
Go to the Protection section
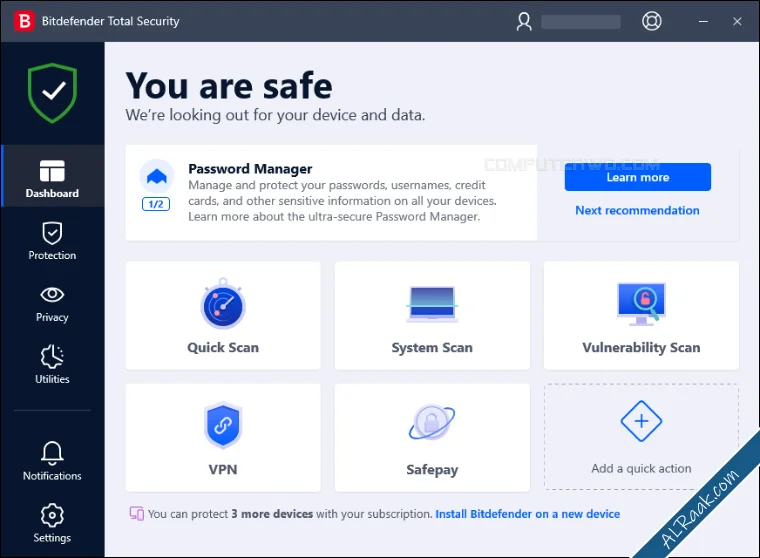click(x=52, y=241)
